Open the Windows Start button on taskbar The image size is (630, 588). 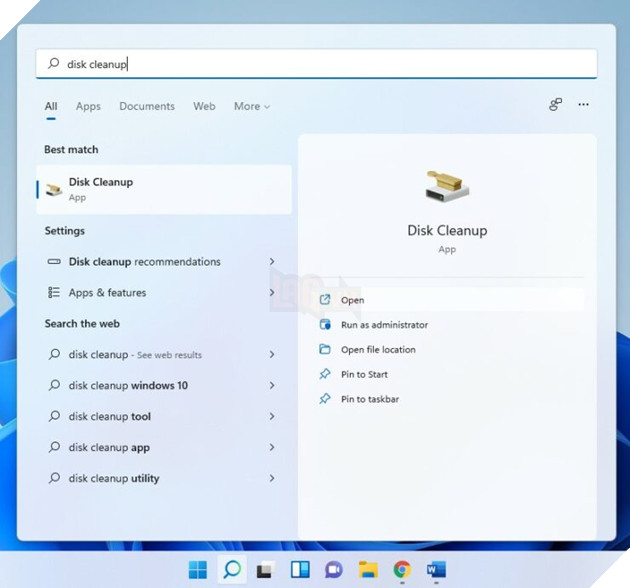click(x=198, y=570)
